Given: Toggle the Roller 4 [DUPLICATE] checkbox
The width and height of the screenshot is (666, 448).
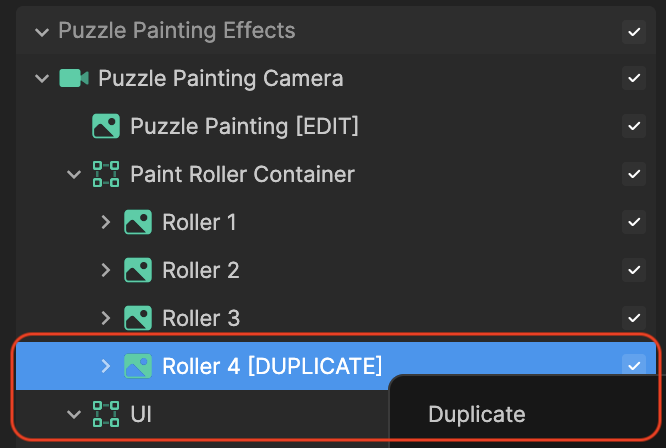Looking at the screenshot, I should pyautogui.click(x=634, y=366).
